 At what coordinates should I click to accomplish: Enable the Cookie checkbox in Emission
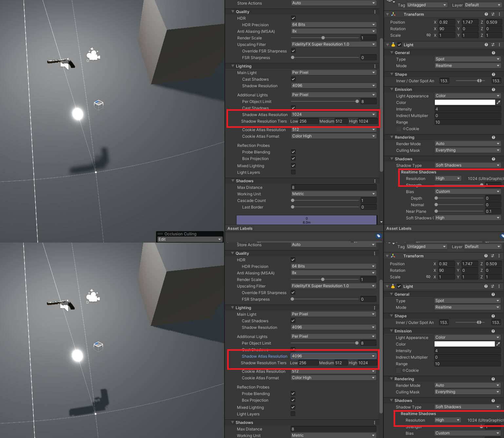point(398,129)
